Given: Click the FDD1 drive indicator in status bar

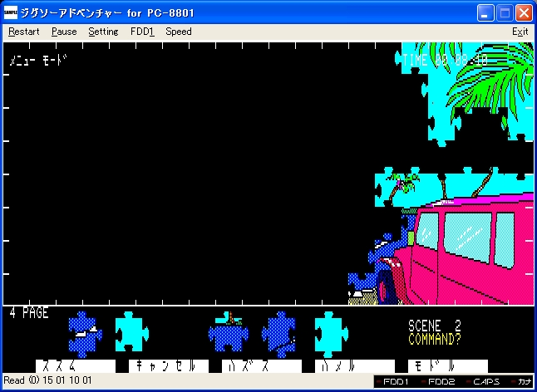Looking at the screenshot, I should click(x=395, y=381).
